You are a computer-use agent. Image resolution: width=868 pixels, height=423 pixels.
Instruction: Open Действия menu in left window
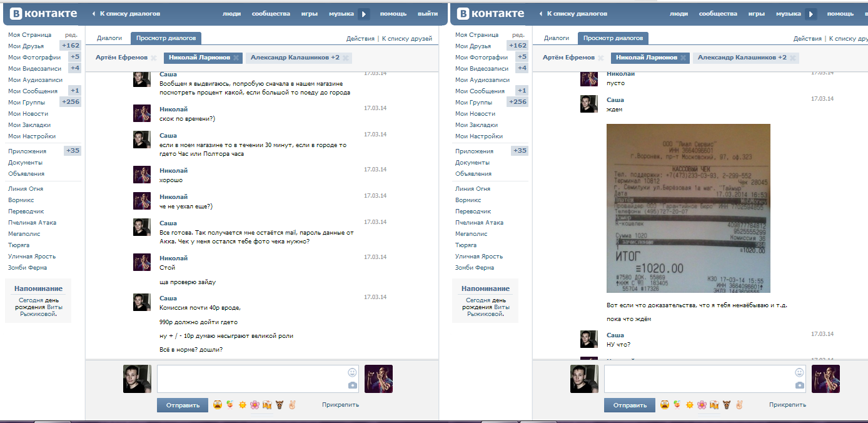[360, 39]
